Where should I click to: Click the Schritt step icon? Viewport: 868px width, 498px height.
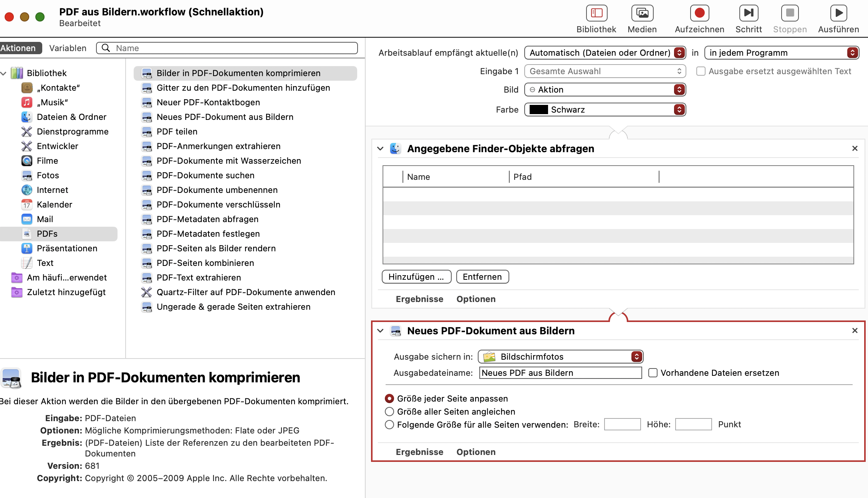(748, 13)
